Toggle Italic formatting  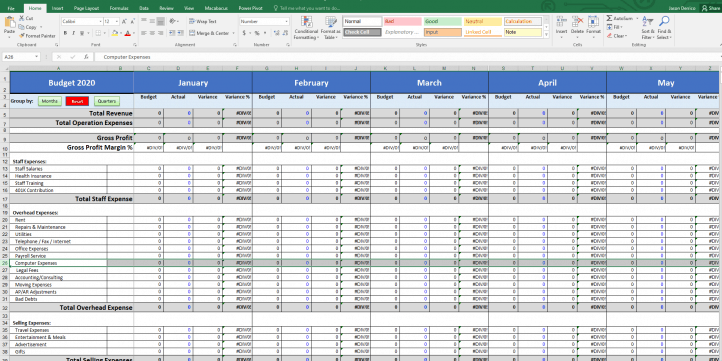[73, 33]
